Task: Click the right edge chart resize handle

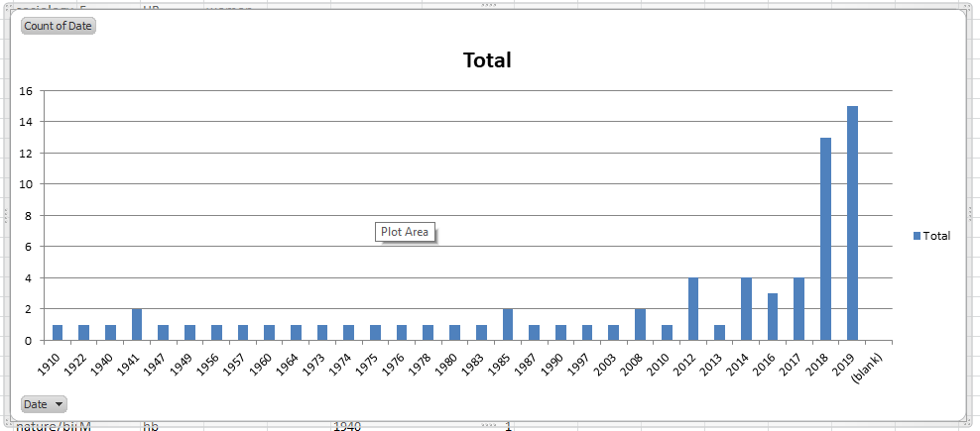Action: (970, 215)
